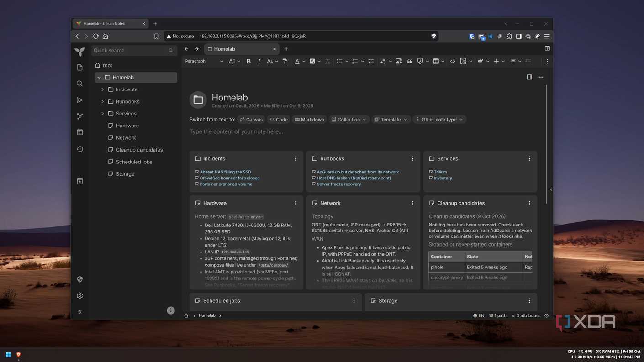The height and width of the screenshot is (362, 644).
Task: Open the font color picker
Action: (x=297, y=61)
